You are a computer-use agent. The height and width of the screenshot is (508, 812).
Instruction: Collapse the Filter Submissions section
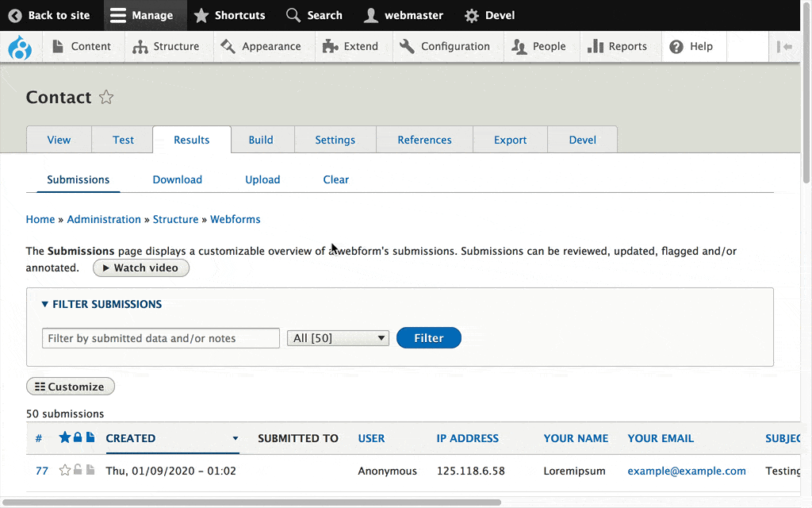point(101,304)
